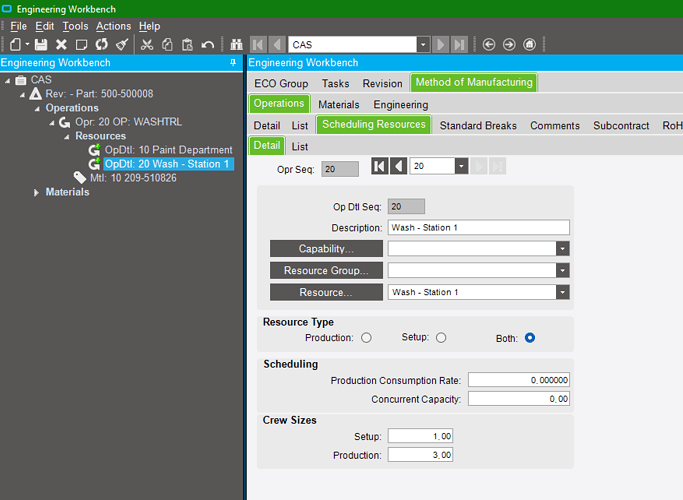Click the Production Consumption Rate field
Image resolution: width=683 pixels, height=500 pixels.
[519, 380]
